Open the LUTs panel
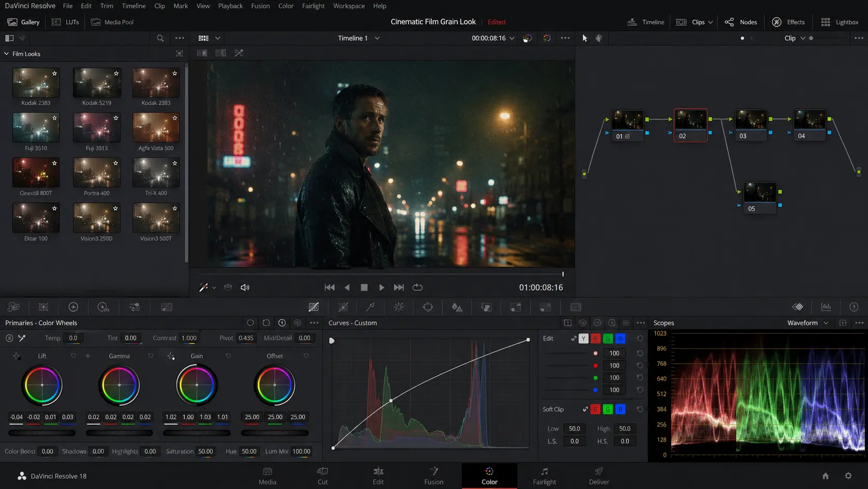The width and height of the screenshot is (868, 489). point(65,22)
